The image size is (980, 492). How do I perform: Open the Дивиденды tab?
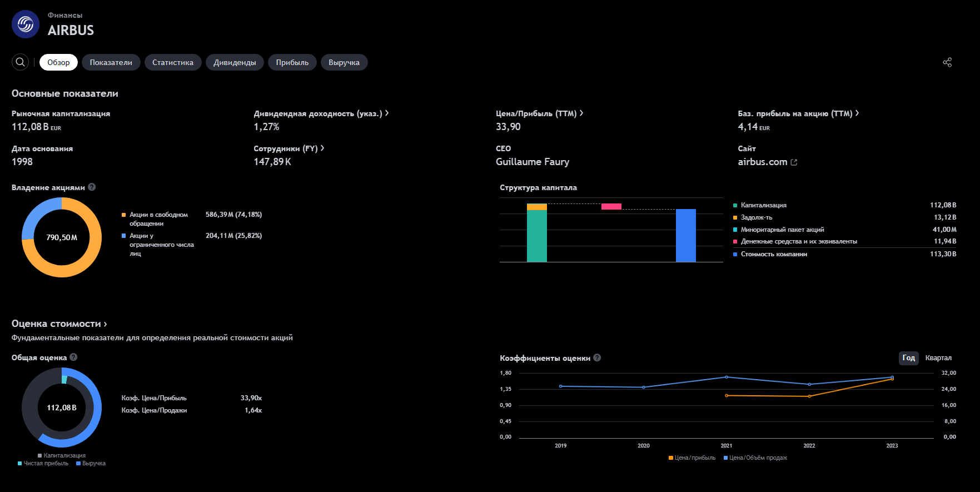click(x=235, y=62)
